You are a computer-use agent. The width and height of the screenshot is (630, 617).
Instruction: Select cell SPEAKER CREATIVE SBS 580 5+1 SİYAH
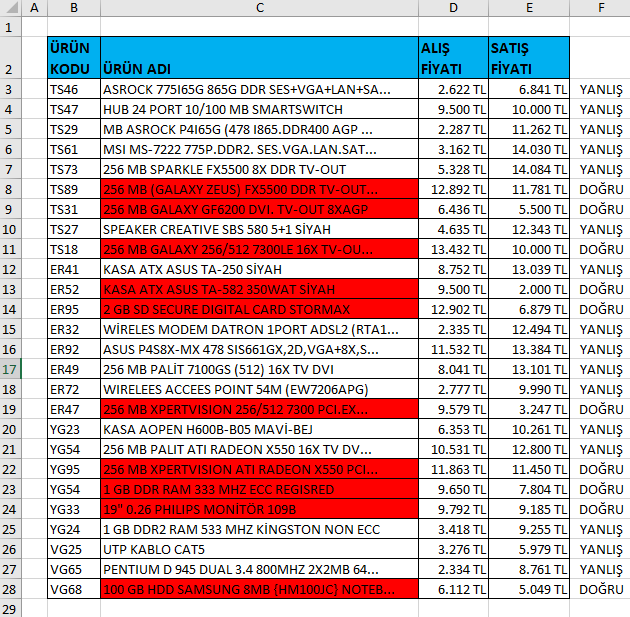pyautogui.click(x=260, y=229)
